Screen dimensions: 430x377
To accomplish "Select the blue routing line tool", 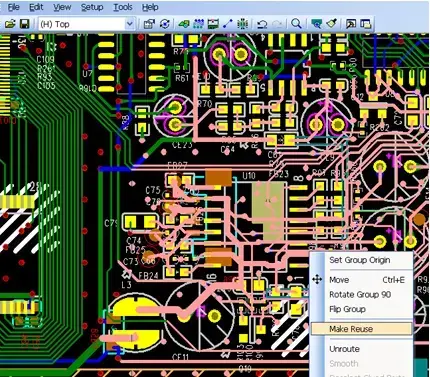I will tap(228, 24).
